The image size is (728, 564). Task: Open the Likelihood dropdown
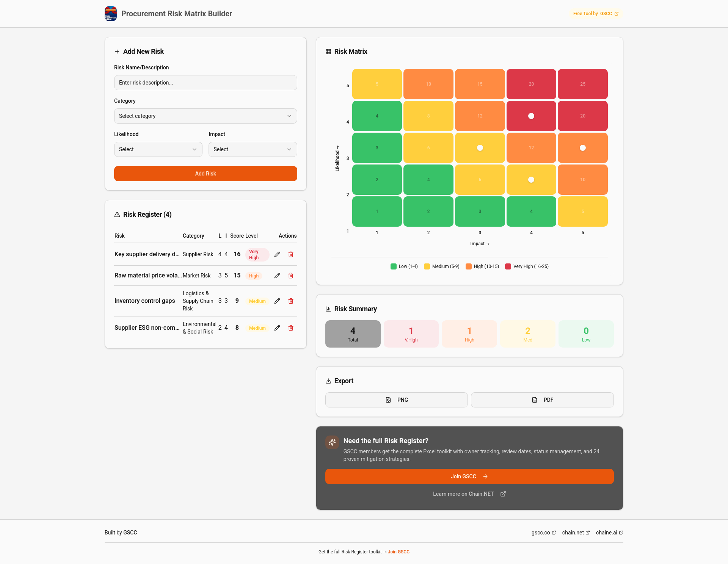[x=158, y=149]
